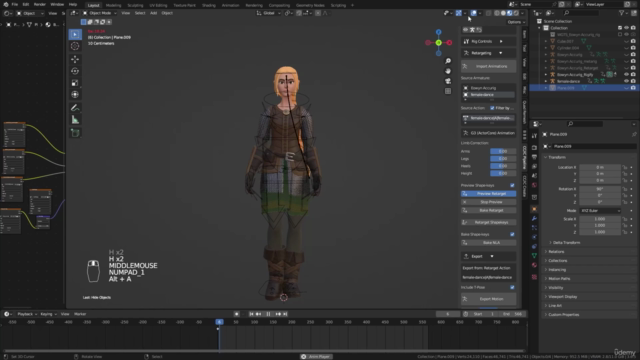Open the Object Mode dropdown
This screenshot has width=640, height=360.
click(x=100, y=13)
